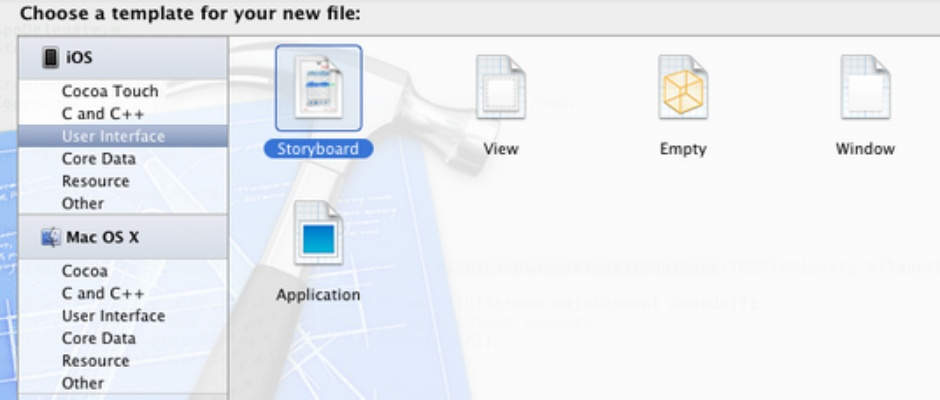Click the Mac OS X Finder icon
The image size is (940, 400).
tap(51, 237)
